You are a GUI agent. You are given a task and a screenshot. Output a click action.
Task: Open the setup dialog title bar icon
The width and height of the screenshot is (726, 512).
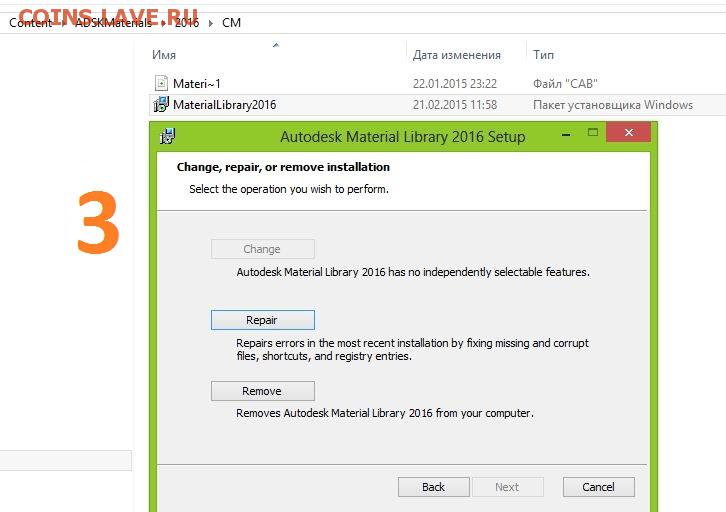(x=167, y=137)
